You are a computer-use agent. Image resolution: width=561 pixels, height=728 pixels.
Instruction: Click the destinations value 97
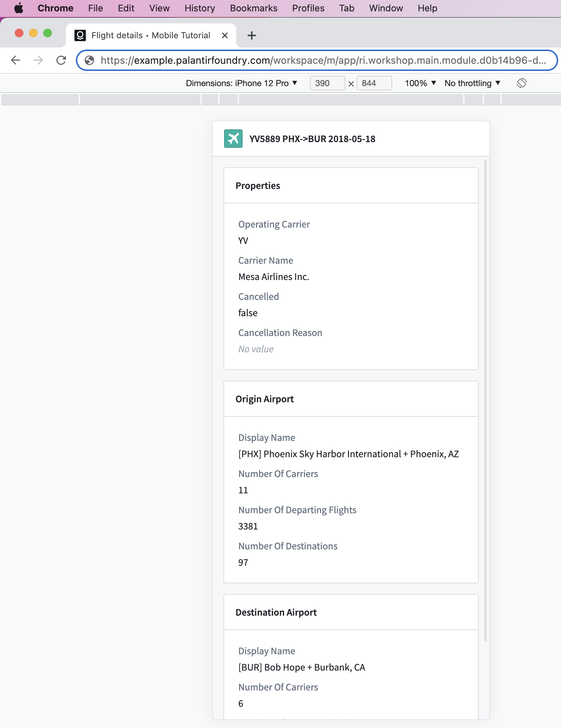coord(243,562)
